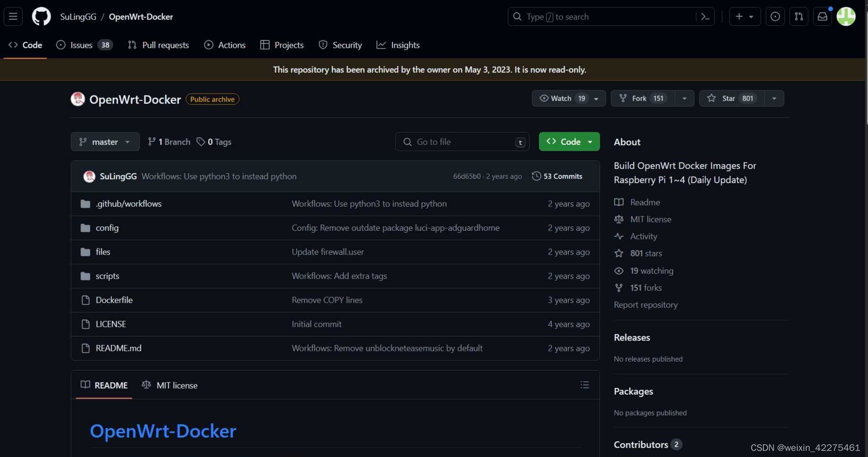Open the README.md file
Viewport: 868px width, 457px height.
119,348
